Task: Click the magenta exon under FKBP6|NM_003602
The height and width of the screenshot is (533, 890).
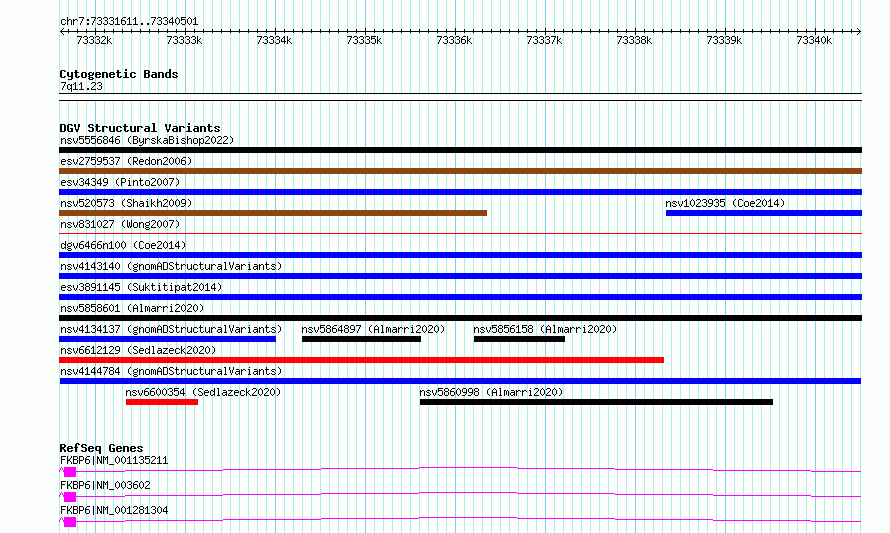Action: pyautogui.click(x=70, y=497)
